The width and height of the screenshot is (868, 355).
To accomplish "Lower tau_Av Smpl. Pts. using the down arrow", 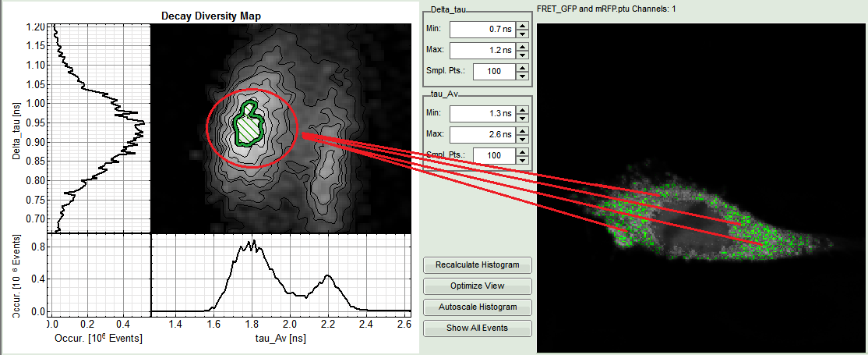I will 522,160.
